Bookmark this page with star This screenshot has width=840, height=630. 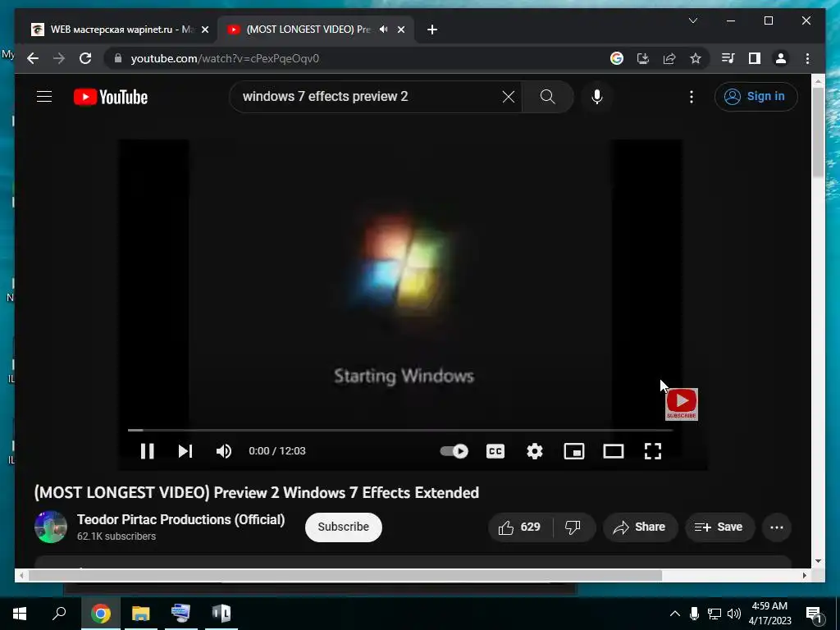[x=696, y=58]
